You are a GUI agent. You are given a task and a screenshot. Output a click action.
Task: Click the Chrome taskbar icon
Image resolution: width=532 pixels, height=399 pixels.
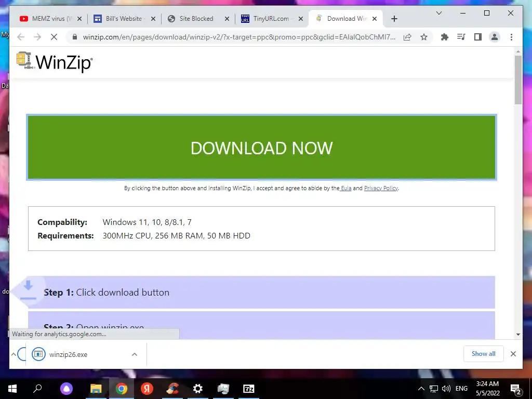pyautogui.click(x=122, y=389)
